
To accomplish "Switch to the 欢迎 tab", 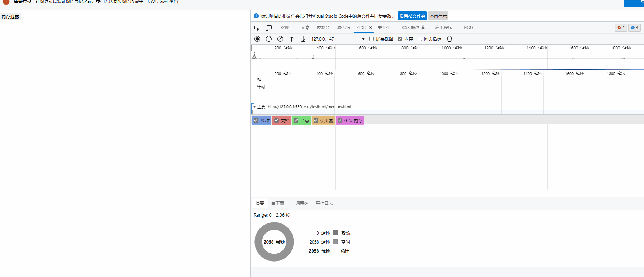I will click(285, 28).
